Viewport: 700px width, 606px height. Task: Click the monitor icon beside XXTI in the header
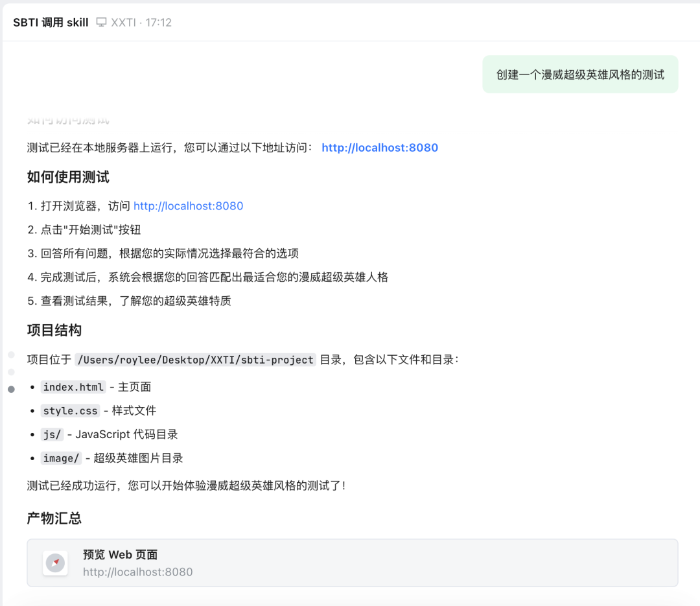(x=100, y=21)
